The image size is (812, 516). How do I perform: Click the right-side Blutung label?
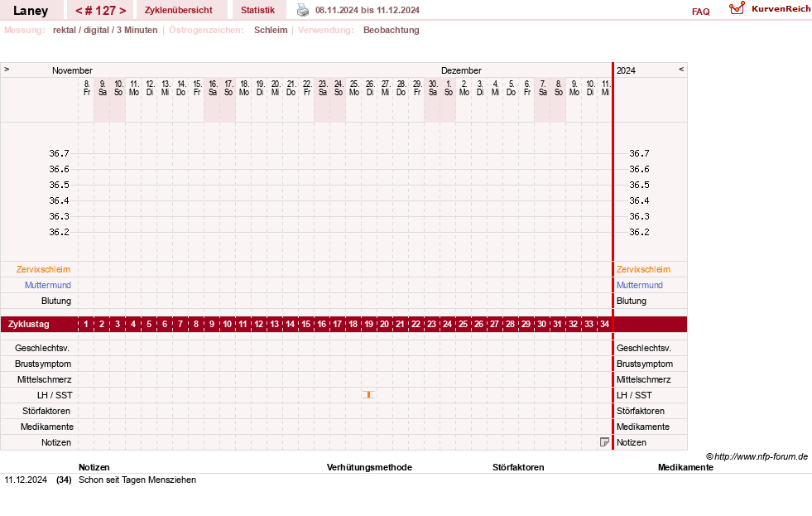pyautogui.click(x=632, y=301)
